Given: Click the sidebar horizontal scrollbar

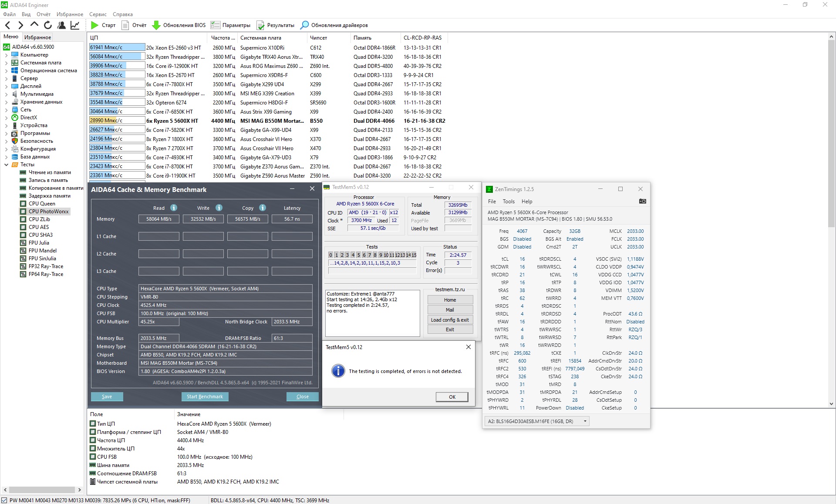Looking at the screenshot, I should tap(42, 490).
